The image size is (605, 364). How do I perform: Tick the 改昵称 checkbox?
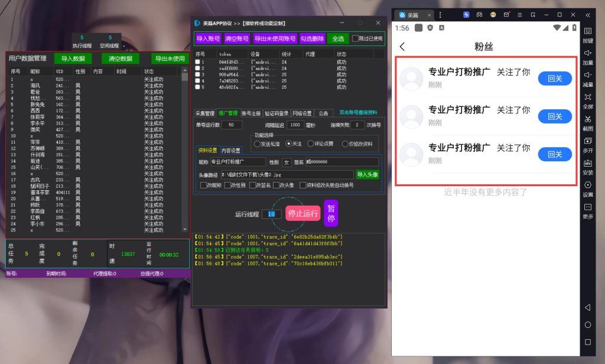pyautogui.click(x=203, y=185)
